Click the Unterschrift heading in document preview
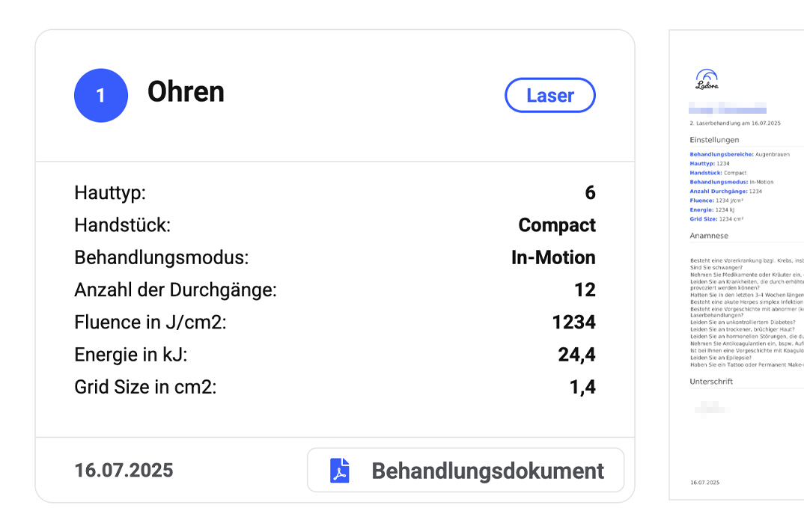This screenshot has height=532, width=804. pos(711,382)
